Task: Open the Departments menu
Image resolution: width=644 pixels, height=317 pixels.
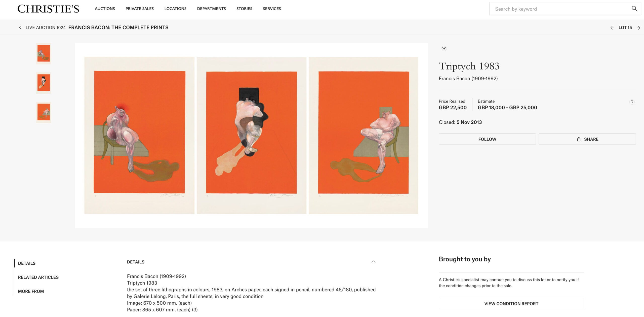Action: (211, 9)
